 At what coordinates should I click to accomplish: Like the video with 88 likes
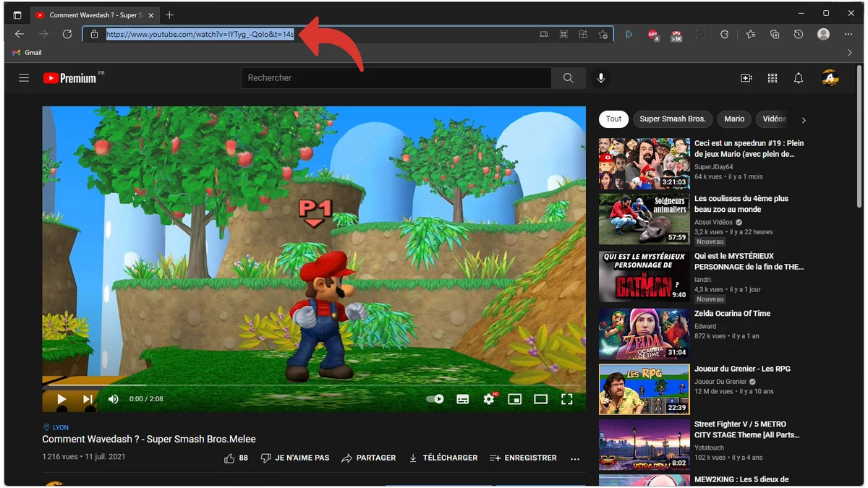tap(237, 458)
